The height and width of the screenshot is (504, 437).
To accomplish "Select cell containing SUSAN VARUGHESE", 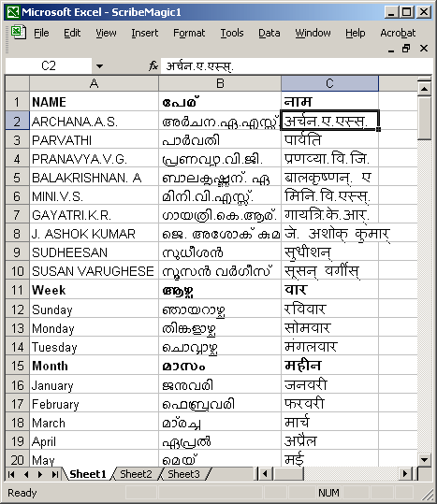I will (94, 271).
